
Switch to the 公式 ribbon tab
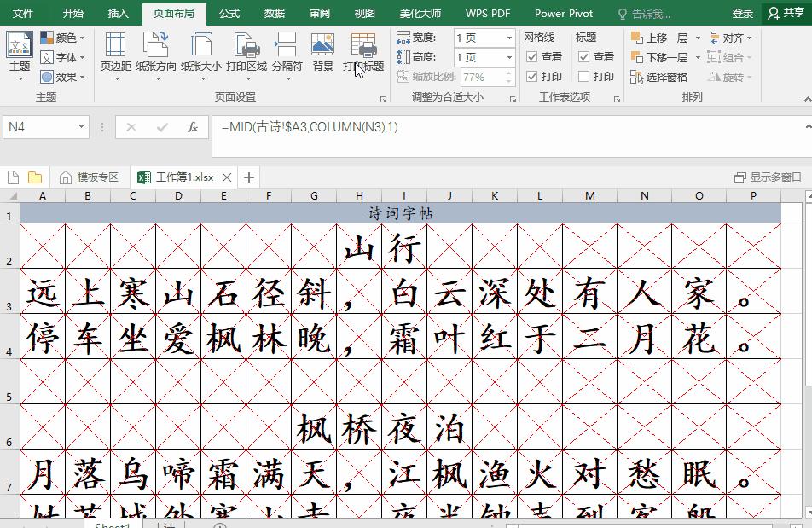(229, 13)
